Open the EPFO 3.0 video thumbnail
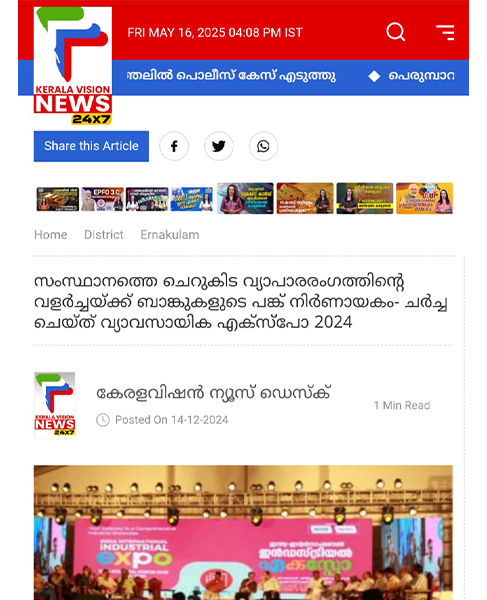This screenshot has height=600, width=487. (x=102, y=199)
